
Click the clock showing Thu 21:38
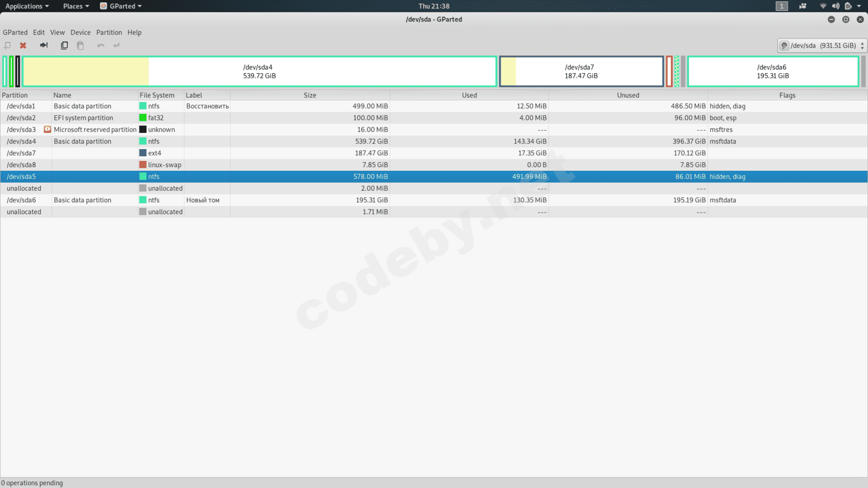point(434,6)
